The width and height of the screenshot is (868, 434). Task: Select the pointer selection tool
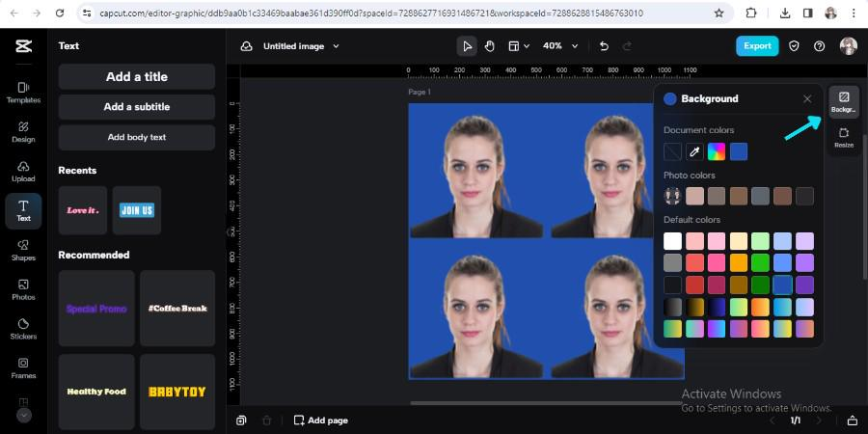[x=467, y=46]
